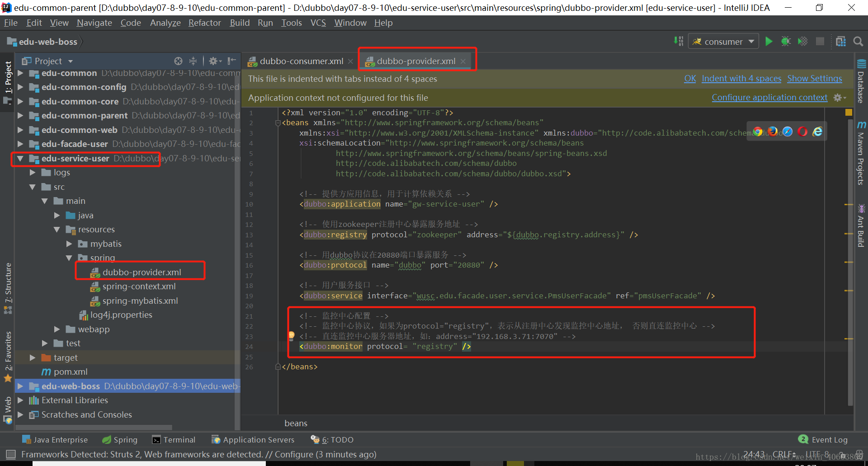The height and width of the screenshot is (466, 868).
Task: Open file in Firefox browser
Action: tap(773, 132)
